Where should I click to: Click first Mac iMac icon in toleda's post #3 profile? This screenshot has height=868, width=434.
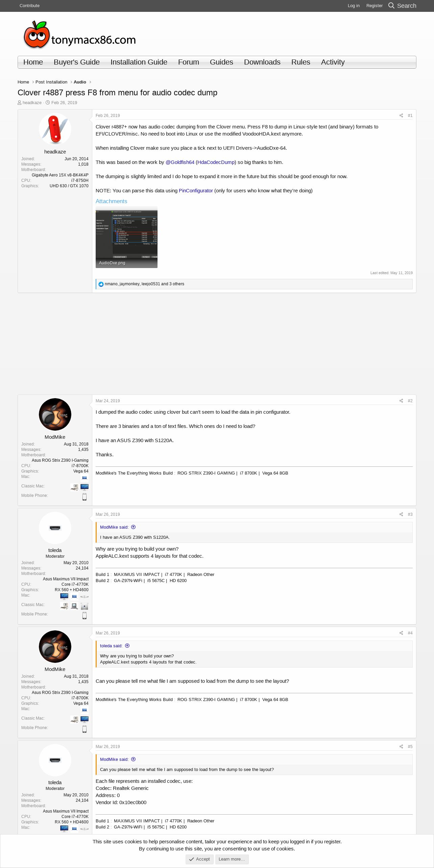coord(64,597)
